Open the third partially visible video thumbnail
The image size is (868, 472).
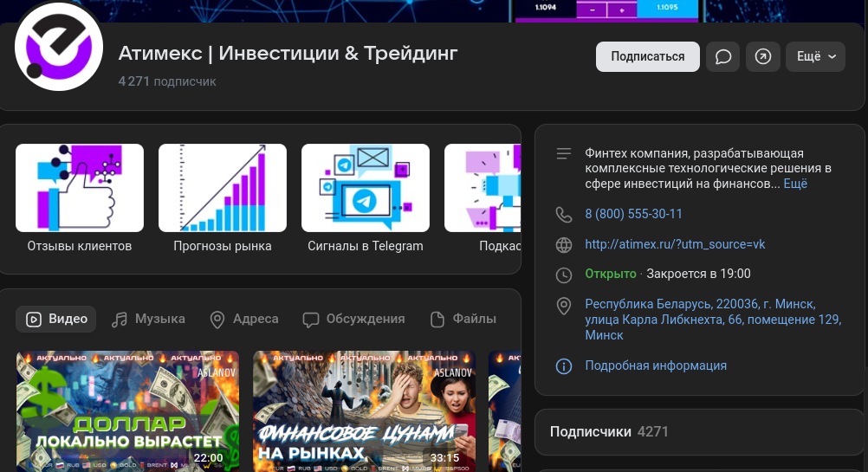click(505, 411)
